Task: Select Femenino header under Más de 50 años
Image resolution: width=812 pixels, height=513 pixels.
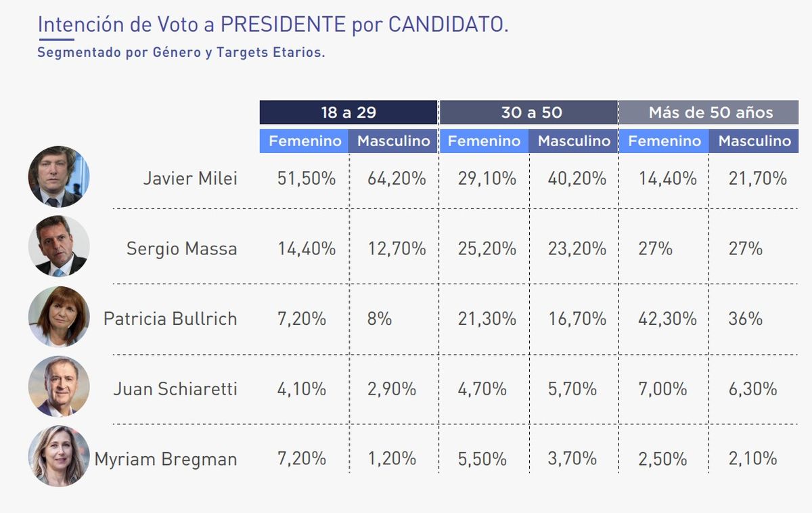Action: point(664,141)
